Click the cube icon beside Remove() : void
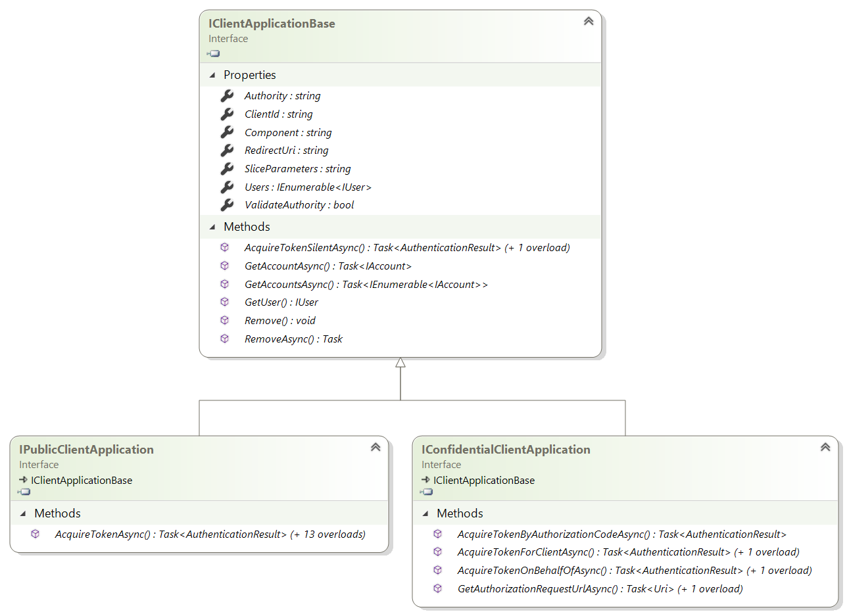 [225, 320]
